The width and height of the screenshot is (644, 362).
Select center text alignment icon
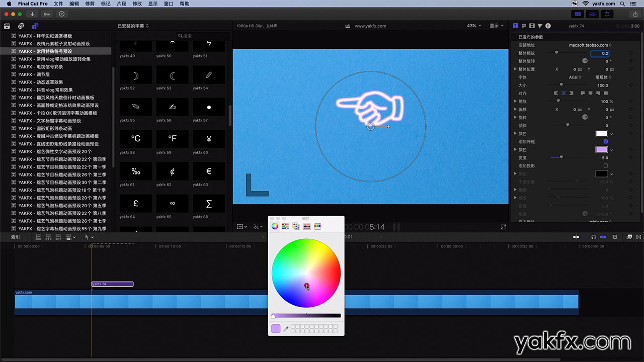tap(564, 93)
